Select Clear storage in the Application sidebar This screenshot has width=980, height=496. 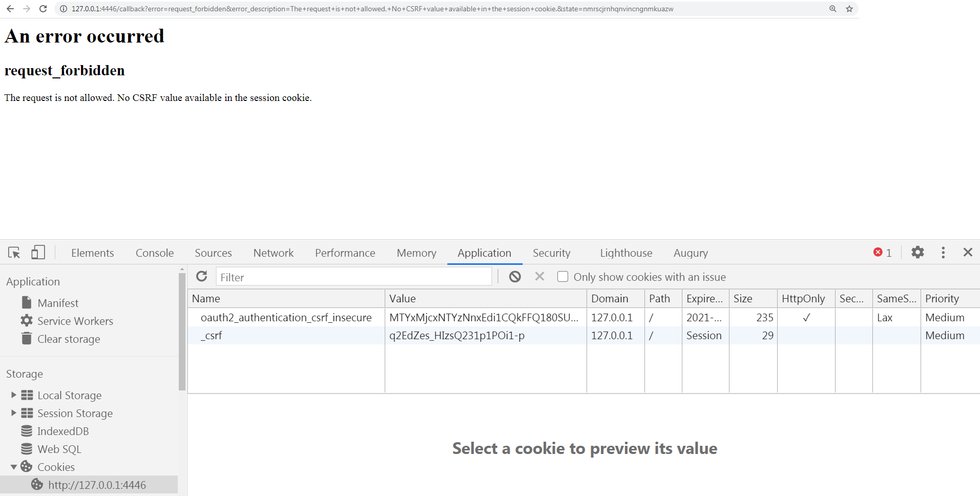pyautogui.click(x=69, y=339)
